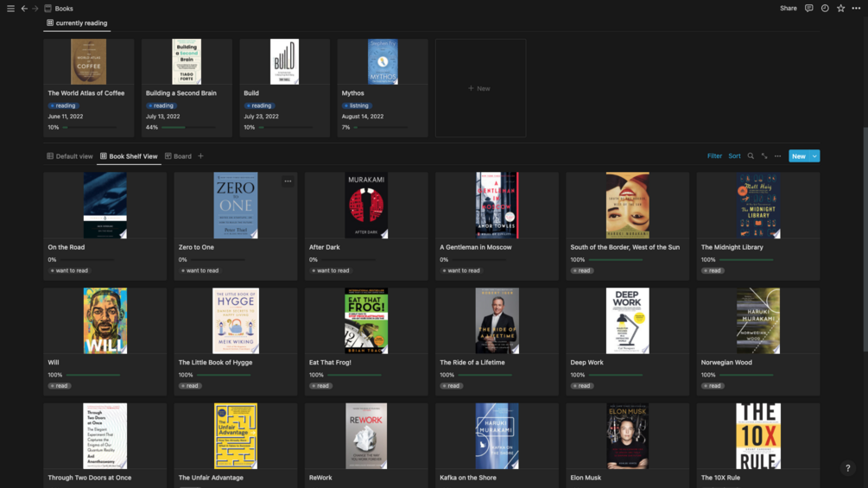Open database as full page icon
The image size is (868, 488).
tap(764, 156)
